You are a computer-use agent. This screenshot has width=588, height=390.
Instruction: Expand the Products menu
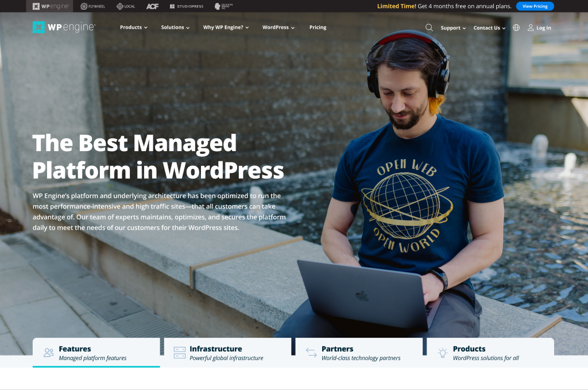tap(133, 28)
